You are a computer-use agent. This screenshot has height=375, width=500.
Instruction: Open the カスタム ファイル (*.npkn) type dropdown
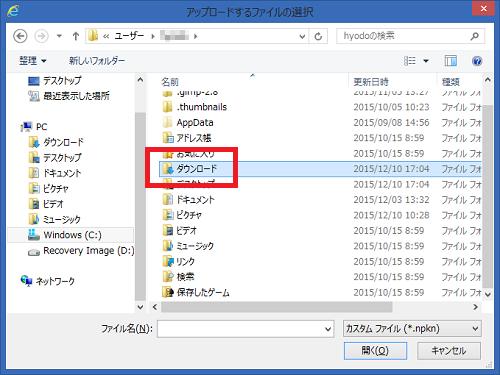(412, 329)
